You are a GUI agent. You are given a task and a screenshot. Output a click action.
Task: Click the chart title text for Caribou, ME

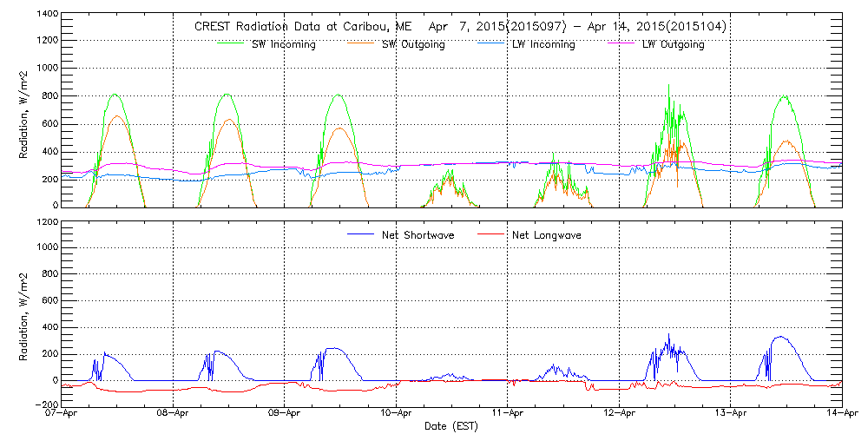point(461,27)
